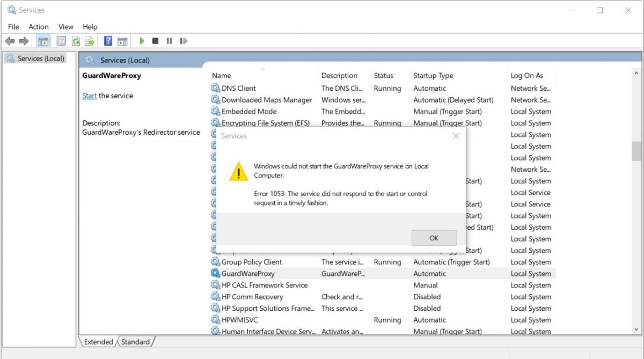Click the Local System cell of GuardWareProxy row
The image size is (644, 359).
coord(531,274)
